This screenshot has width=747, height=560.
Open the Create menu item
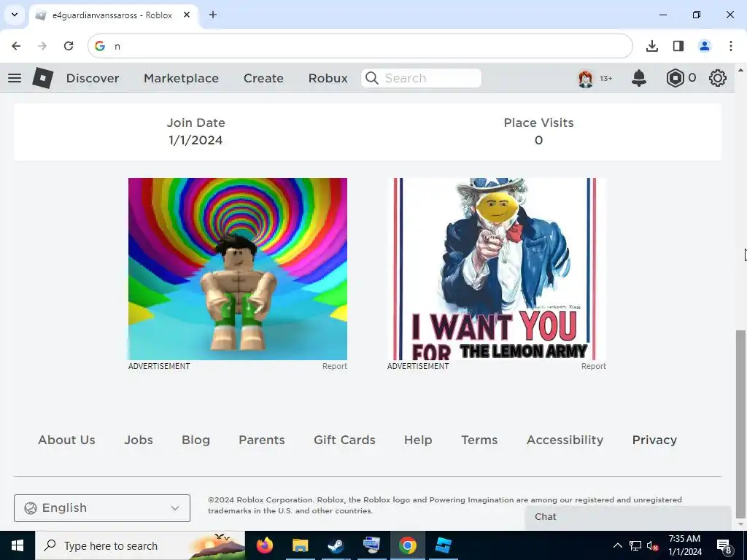263,78
